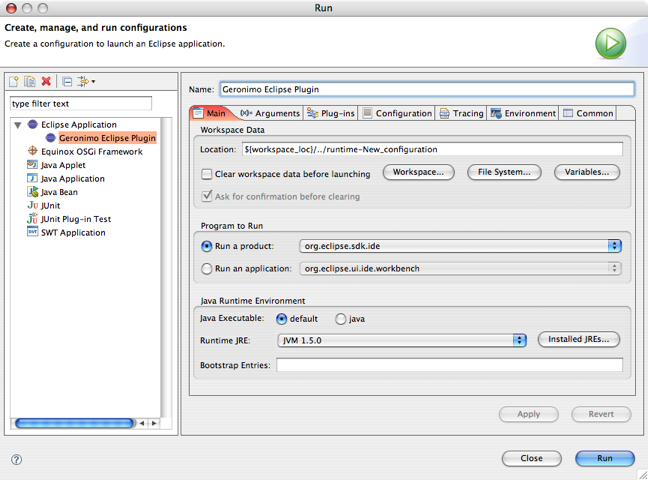Click the Geronimo Eclipse Plugin item icon
Viewport: 648px width, 480px height.
(50, 138)
